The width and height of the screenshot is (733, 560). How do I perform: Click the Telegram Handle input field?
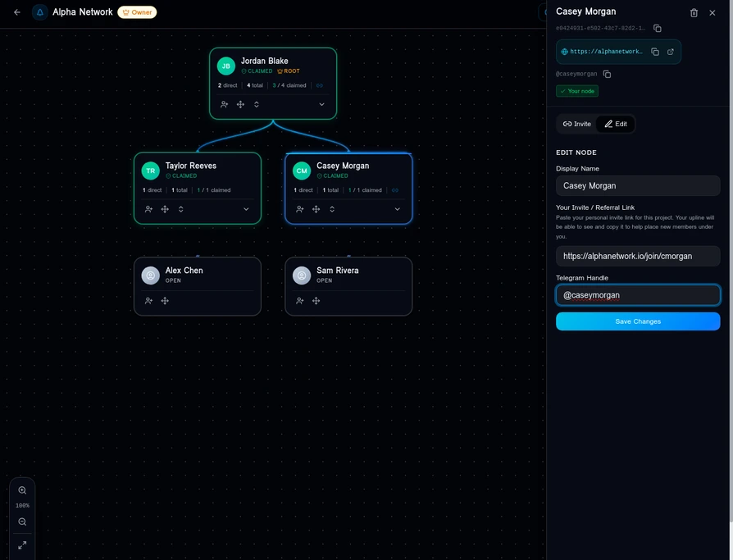[x=638, y=294]
